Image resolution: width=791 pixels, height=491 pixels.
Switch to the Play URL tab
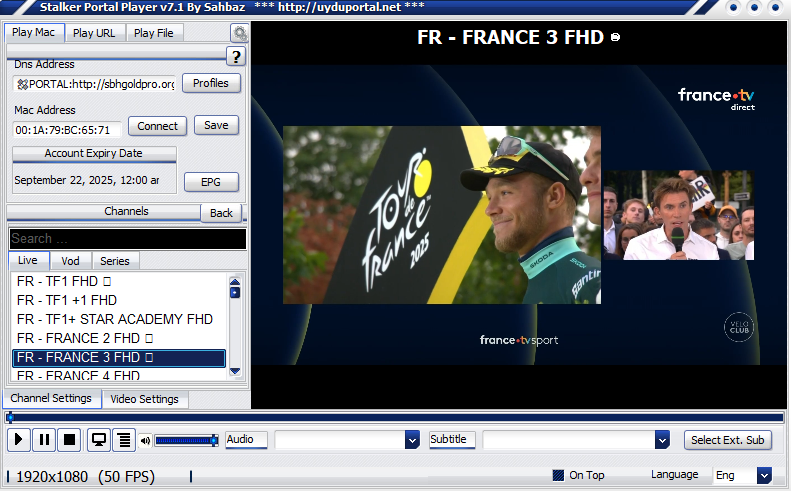[x=94, y=33]
